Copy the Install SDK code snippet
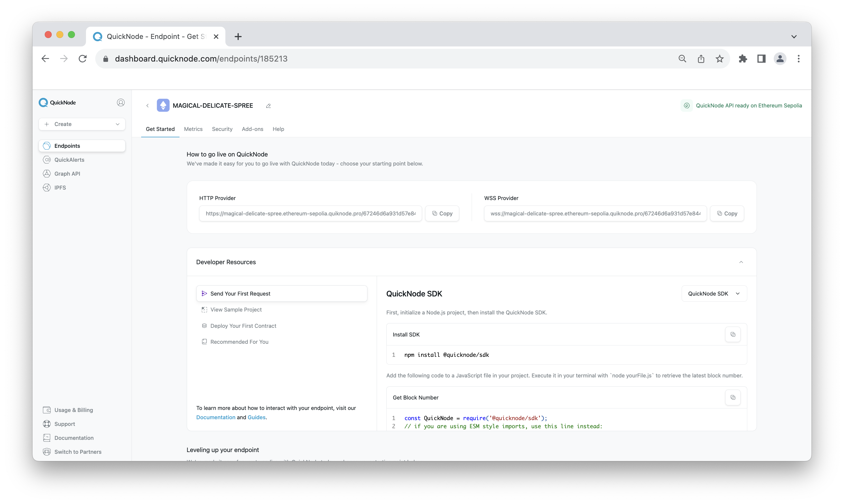 coord(732,334)
